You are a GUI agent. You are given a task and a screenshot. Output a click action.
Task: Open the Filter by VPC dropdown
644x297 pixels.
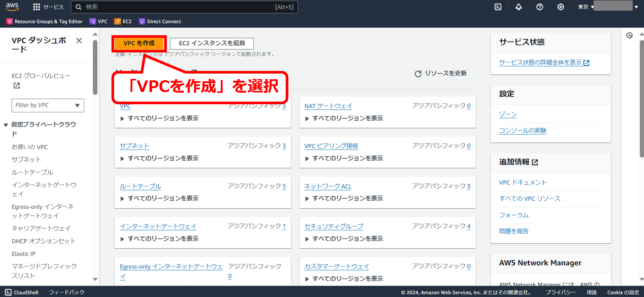[47, 105]
